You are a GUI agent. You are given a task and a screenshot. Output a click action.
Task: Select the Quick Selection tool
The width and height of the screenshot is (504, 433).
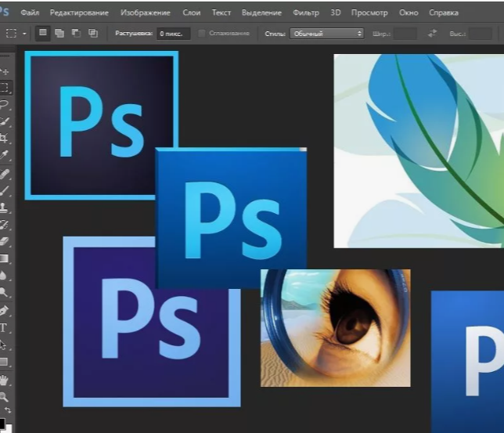[5, 121]
